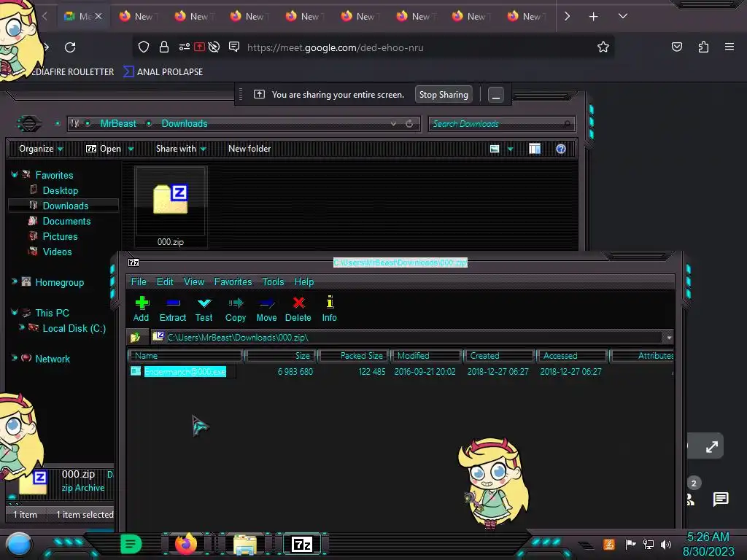Select Downloads in Favorites
This screenshot has height=560, width=747.
[65, 206]
